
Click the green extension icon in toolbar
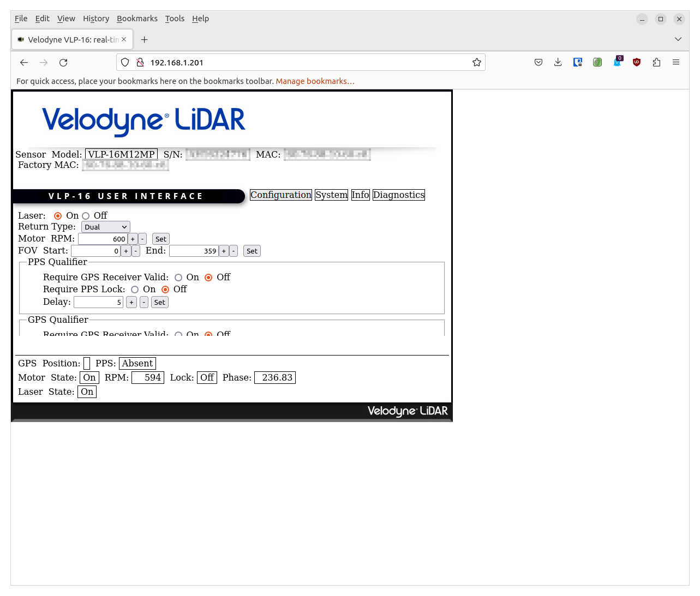pos(597,62)
